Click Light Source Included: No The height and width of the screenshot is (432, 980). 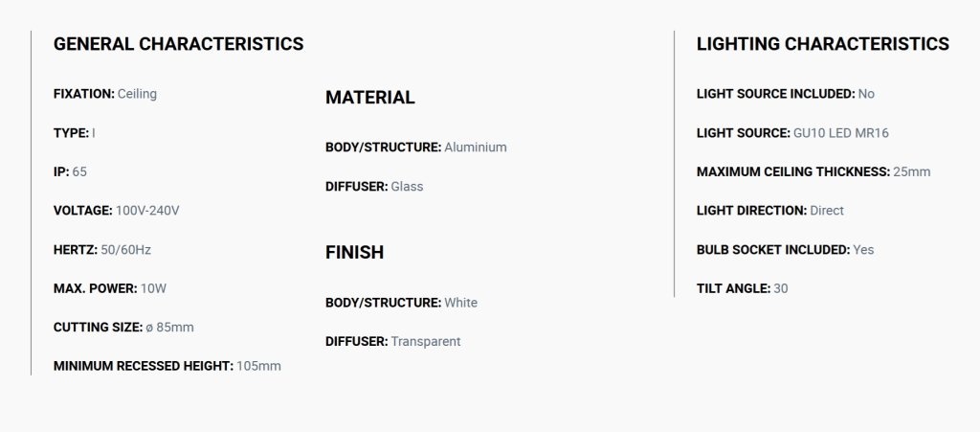pyautogui.click(x=786, y=94)
